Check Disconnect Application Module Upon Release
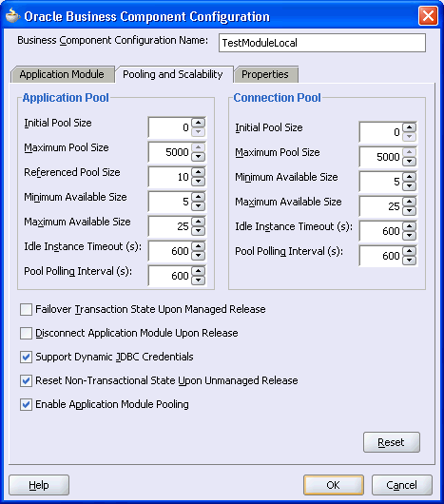The height and width of the screenshot is (504, 444). click(26, 334)
